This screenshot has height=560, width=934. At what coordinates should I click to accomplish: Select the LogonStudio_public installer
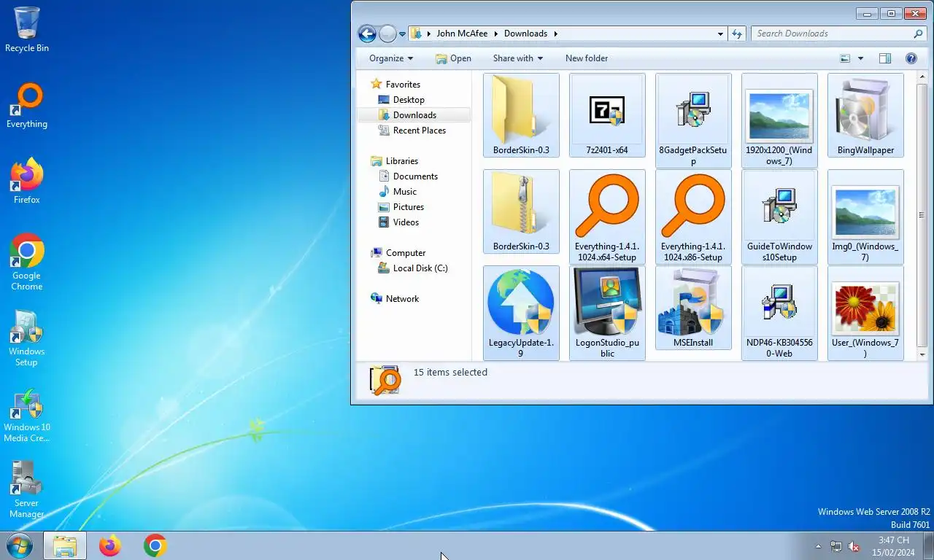pyautogui.click(x=607, y=313)
